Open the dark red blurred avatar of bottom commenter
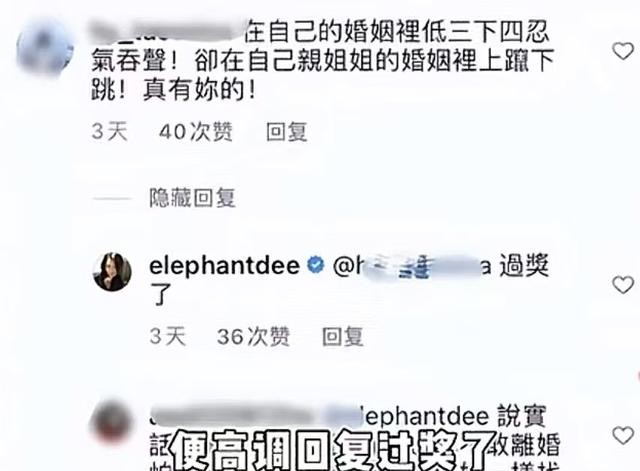The image size is (640, 471). click(112, 421)
